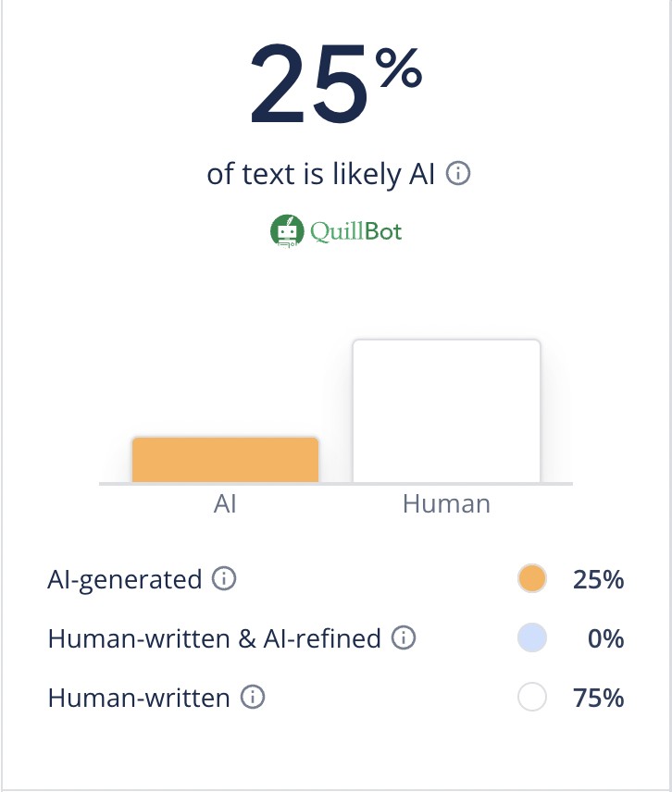
Task: Select the orange AI bar in chart
Action: coord(225,460)
